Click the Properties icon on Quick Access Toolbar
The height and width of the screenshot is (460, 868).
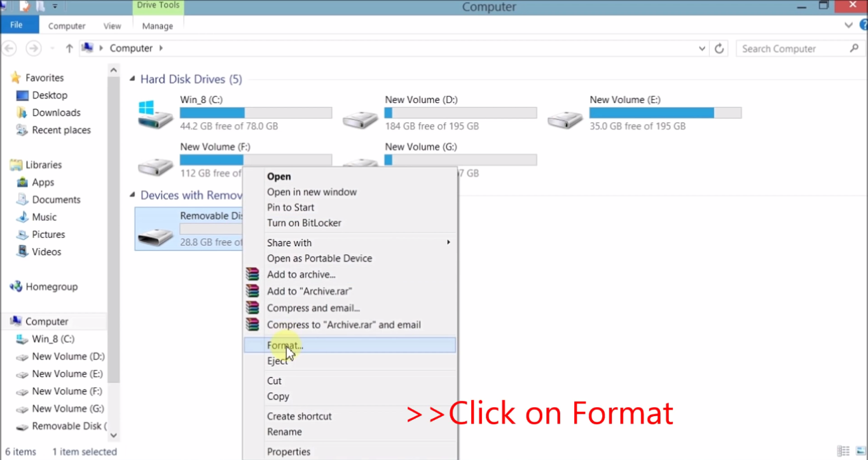click(25, 6)
